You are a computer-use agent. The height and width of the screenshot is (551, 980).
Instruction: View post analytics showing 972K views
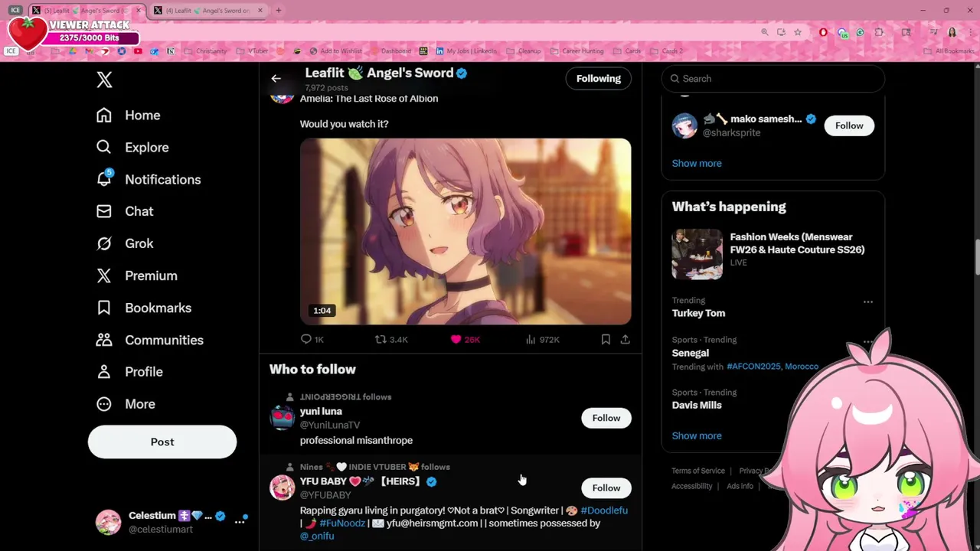[x=542, y=339]
